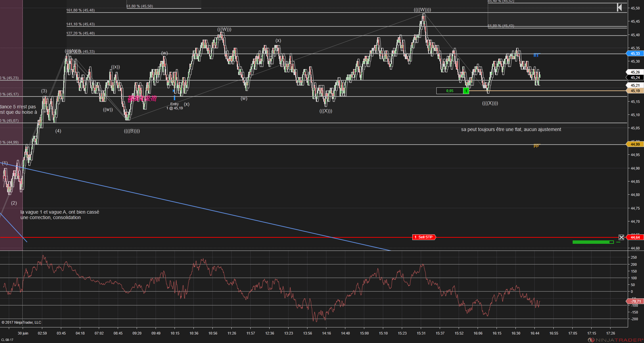Select the orange PP pivot label

coord(536,146)
